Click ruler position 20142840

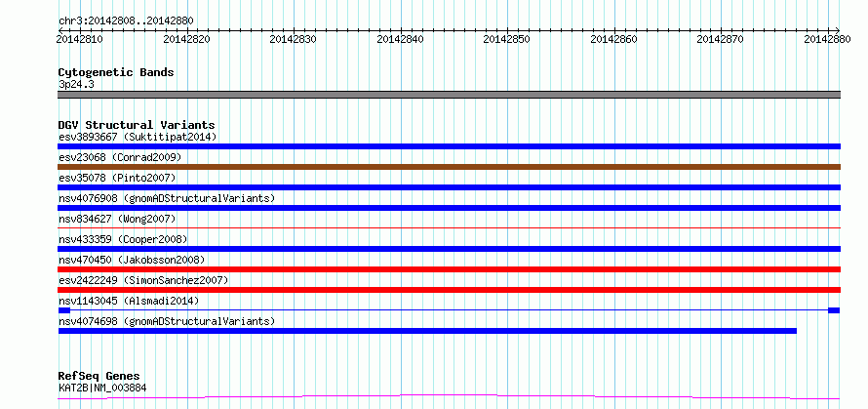(x=400, y=39)
